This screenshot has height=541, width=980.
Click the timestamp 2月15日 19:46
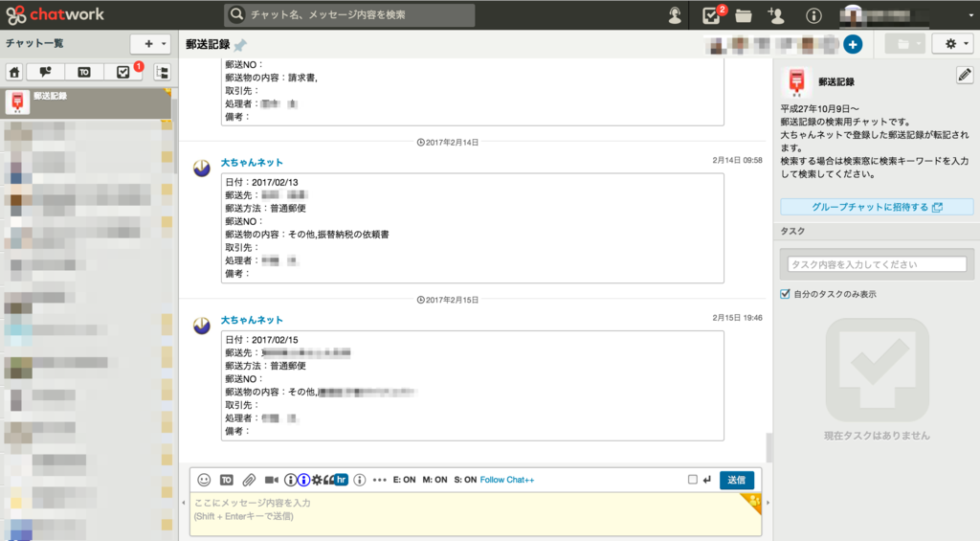(x=738, y=318)
